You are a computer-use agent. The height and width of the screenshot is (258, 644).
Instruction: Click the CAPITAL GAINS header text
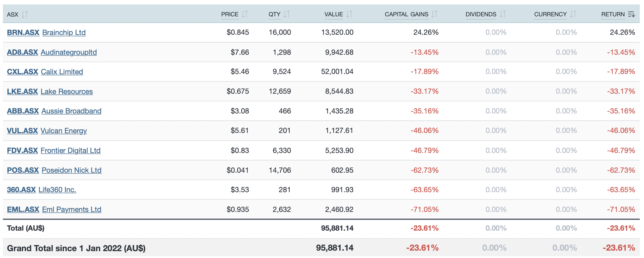point(406,14)
